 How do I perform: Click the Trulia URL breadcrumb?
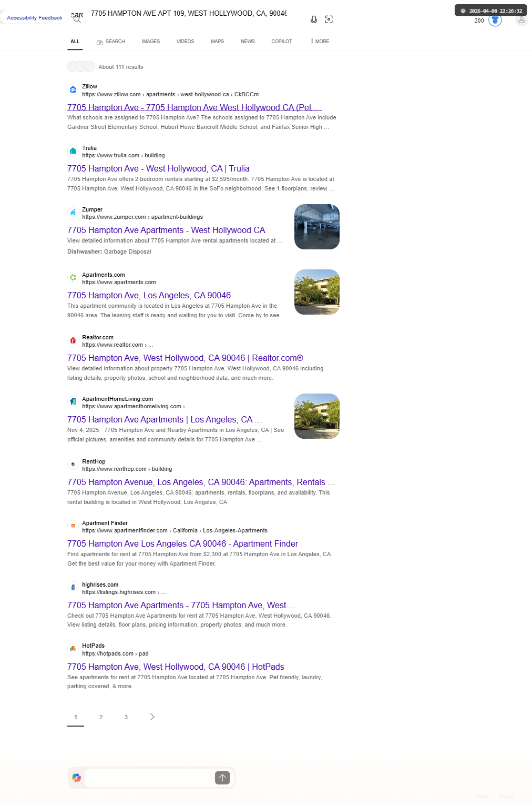pos(124,156)
